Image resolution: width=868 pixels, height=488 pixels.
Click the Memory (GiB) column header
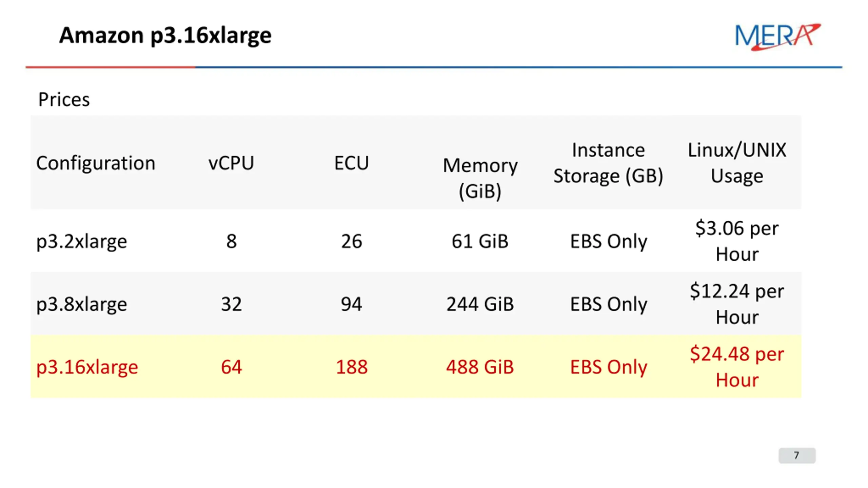pos(480,178)
